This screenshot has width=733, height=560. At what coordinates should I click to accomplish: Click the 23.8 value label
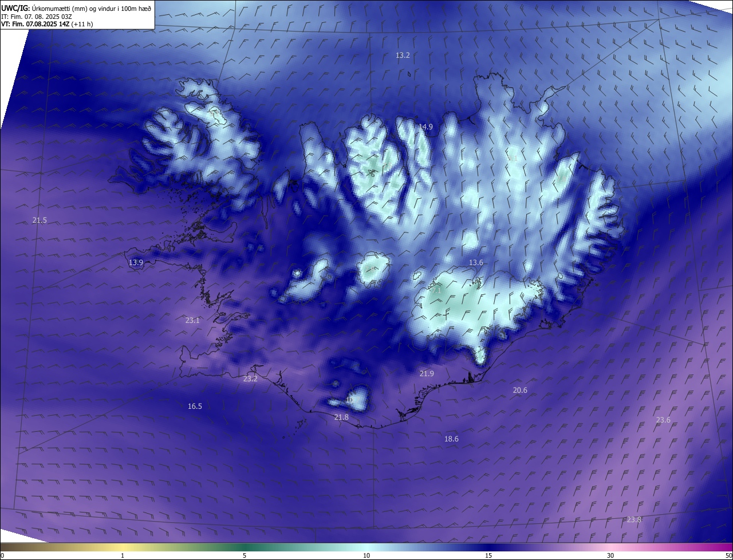pos(634,520)
